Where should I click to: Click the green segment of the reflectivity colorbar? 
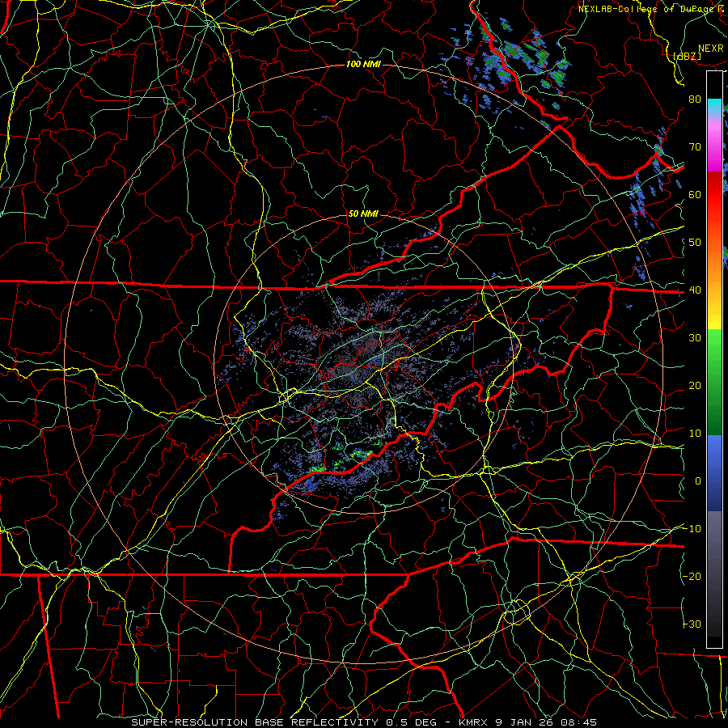[714, 382]
